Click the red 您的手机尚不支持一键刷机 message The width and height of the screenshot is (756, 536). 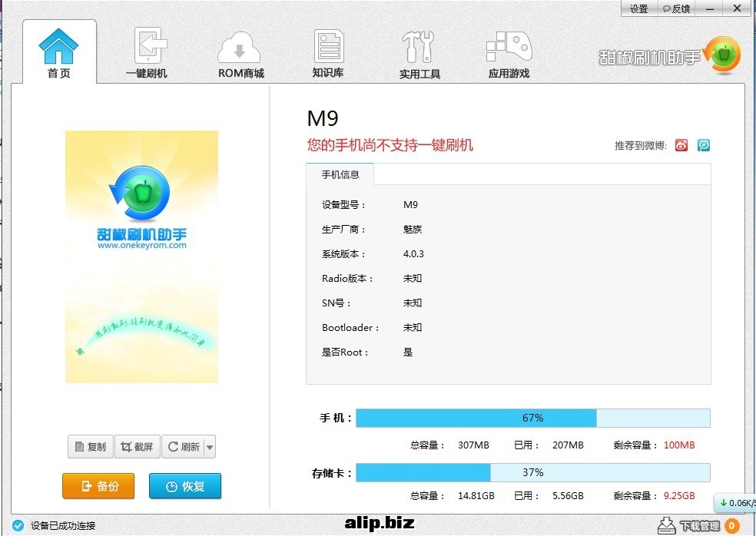[390, 145]
